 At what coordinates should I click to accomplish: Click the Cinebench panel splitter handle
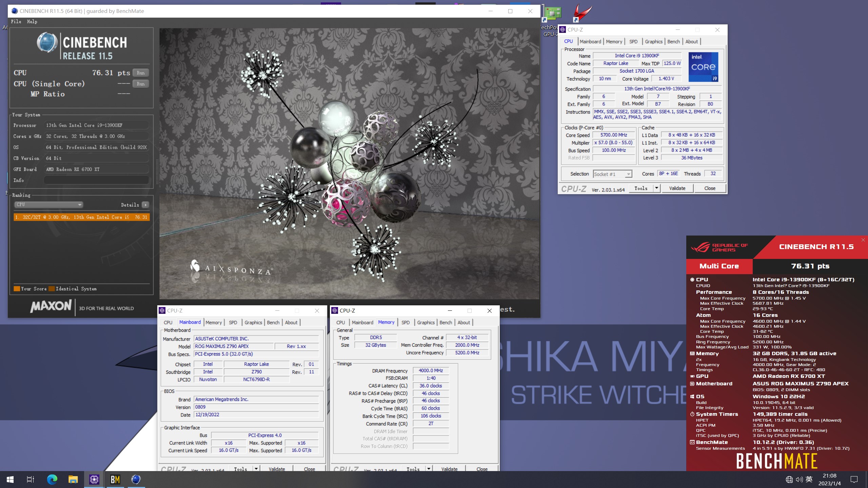pyautogui.click(x=157, y=171)
